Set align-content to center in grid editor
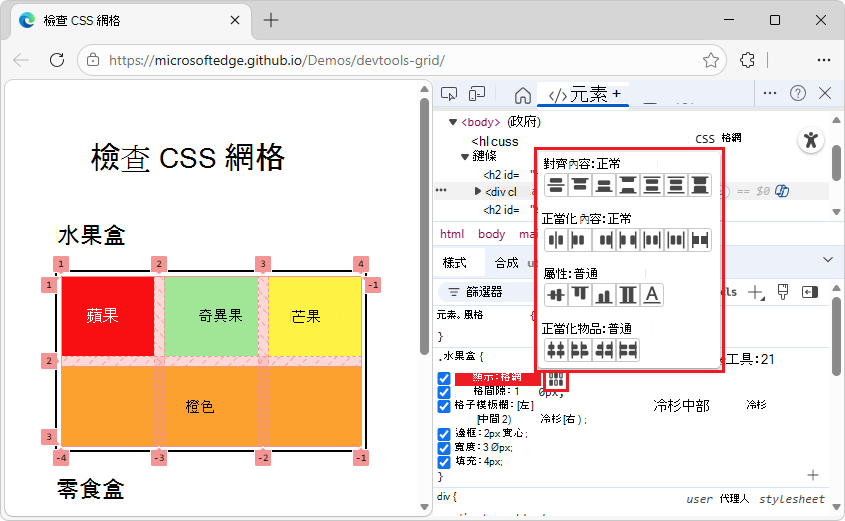This screenshot has height=521, width=845. click(x=556, y=185)
